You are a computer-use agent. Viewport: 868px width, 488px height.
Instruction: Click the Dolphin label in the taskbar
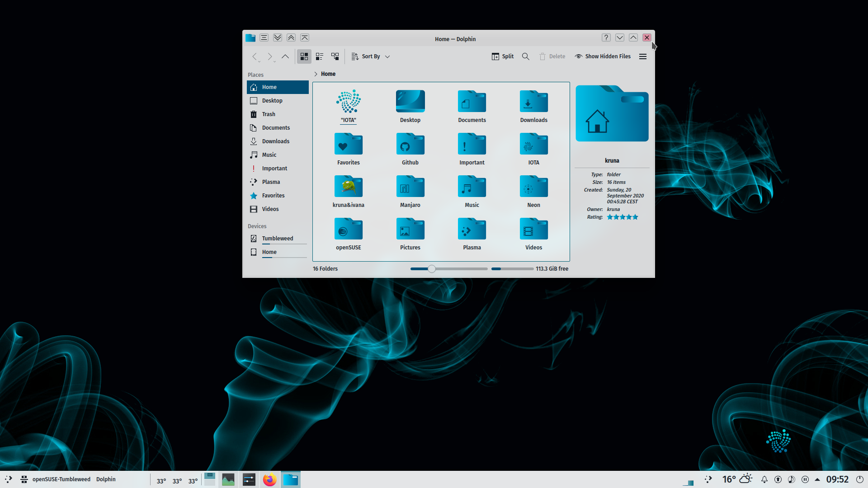click(106, 479)
